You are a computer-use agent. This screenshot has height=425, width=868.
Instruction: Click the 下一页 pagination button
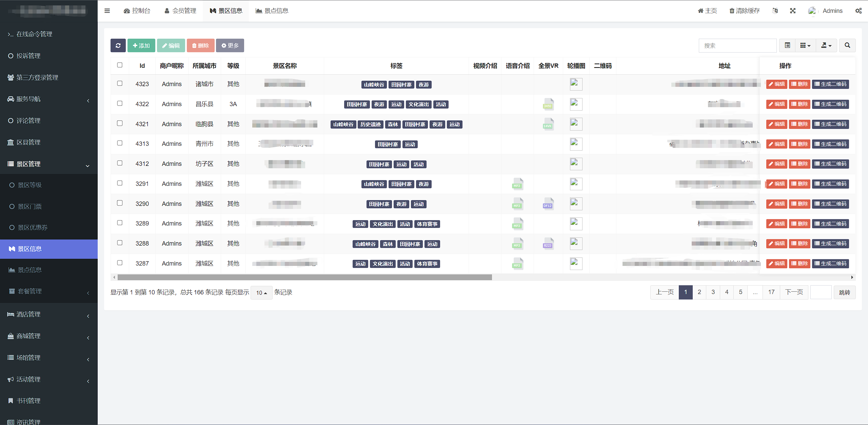[794, 292]
